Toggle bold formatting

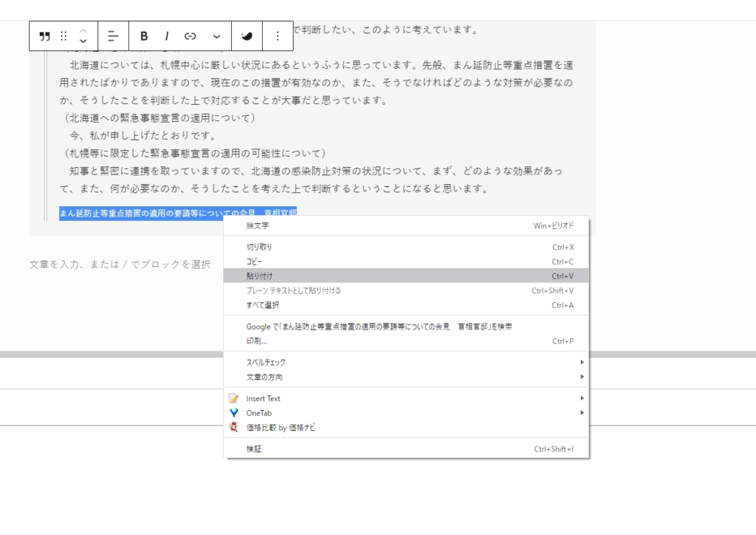(x=144, y=36)
